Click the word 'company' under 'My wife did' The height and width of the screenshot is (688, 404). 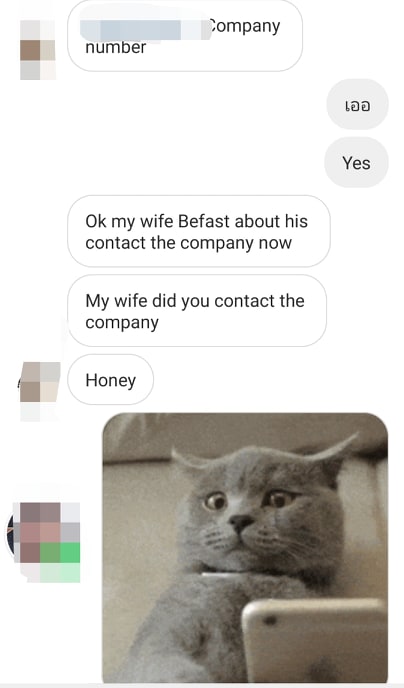(122, 323)
